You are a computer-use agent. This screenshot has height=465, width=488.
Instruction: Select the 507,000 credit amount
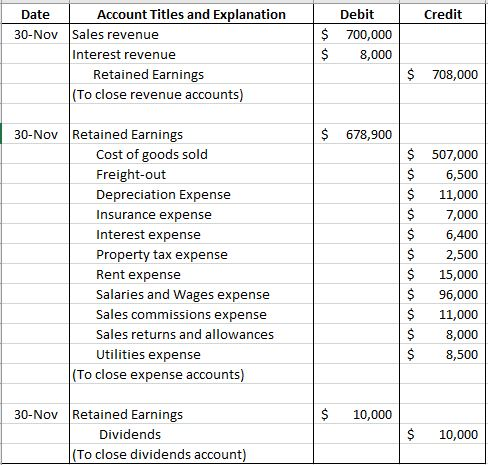(443, 154)
